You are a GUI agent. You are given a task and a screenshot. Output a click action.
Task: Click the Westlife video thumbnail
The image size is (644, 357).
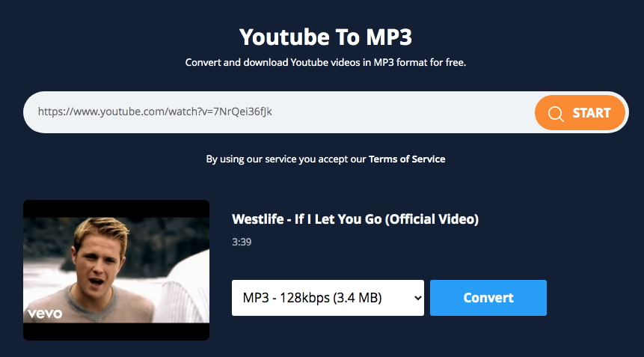(116, 270)
